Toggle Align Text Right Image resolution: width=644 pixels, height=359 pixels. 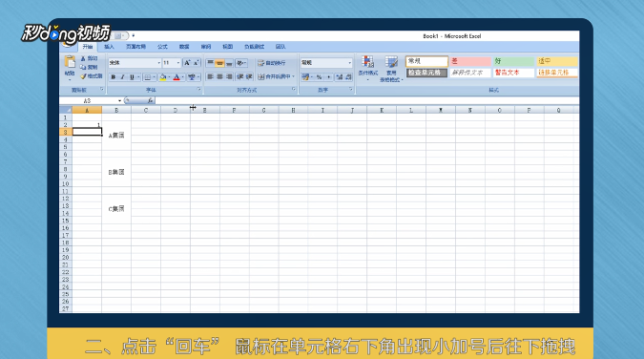[229, 77]
